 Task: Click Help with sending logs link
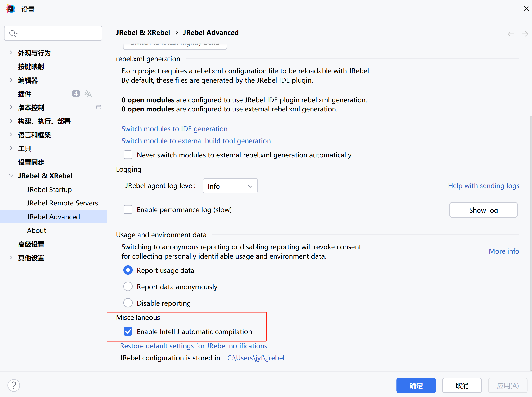(x=484, y=186)
